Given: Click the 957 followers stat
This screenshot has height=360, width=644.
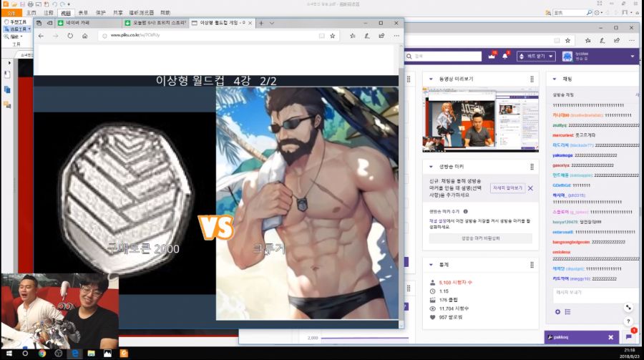Looking at the screenshot, I should (446, 317).
